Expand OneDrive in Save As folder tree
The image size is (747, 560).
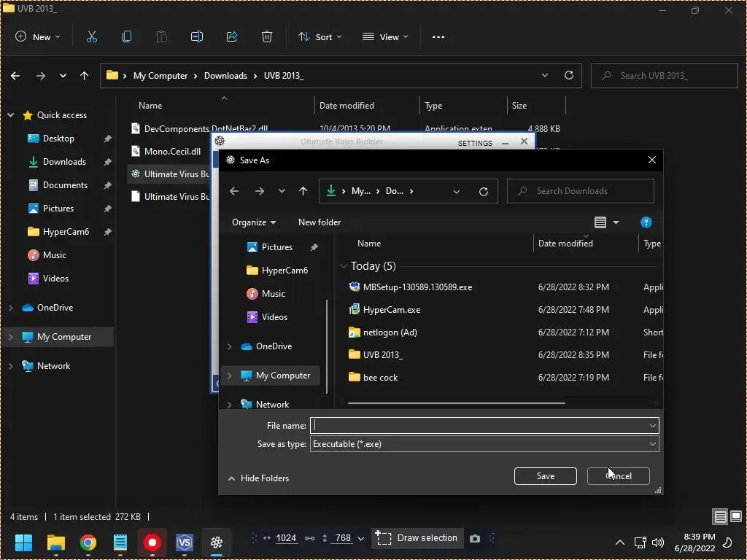pos(229,346)
